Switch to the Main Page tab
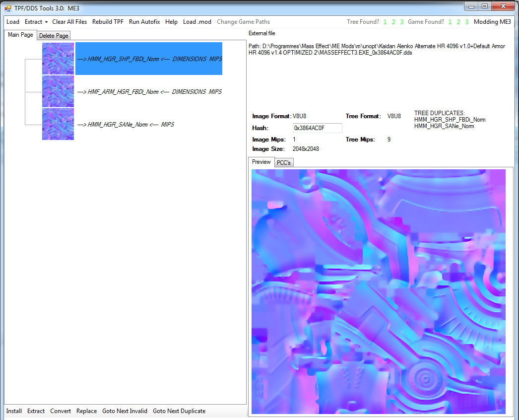 click(20, 35)
